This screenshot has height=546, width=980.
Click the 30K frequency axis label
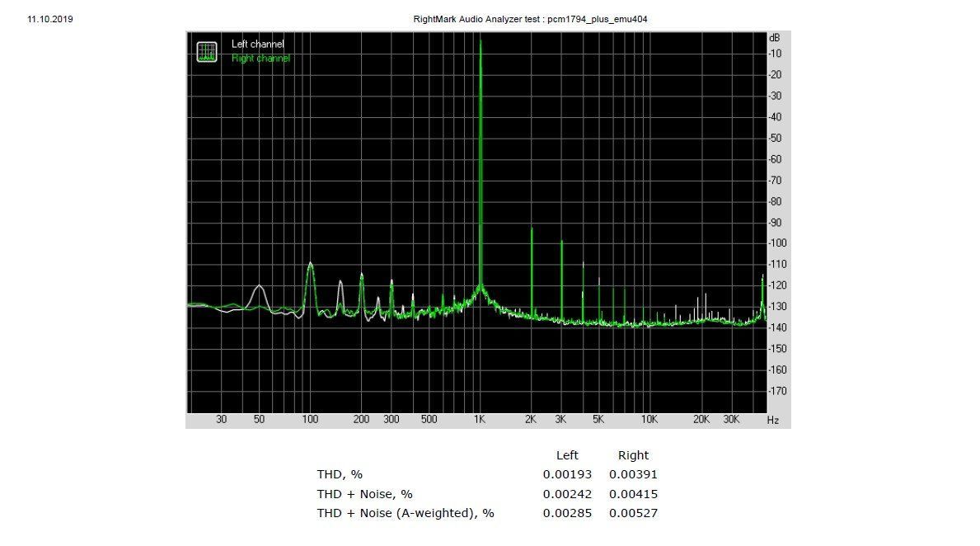click(731, 420)
